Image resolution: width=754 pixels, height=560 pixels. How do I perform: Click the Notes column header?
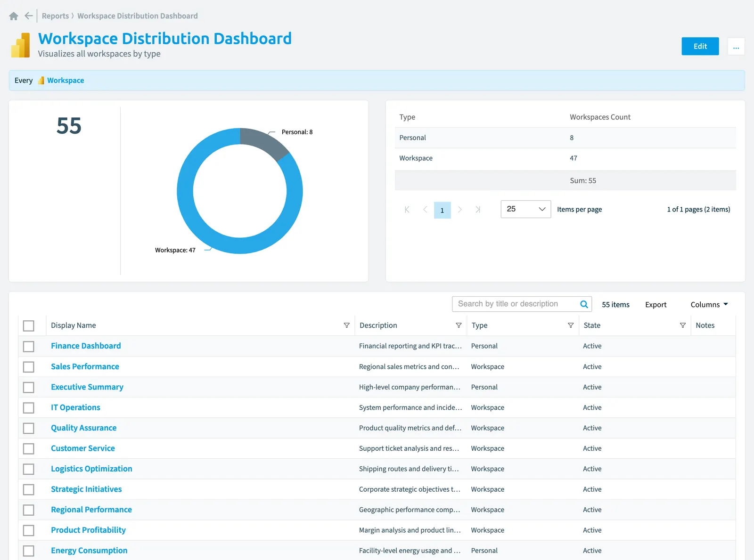[705, 325]
